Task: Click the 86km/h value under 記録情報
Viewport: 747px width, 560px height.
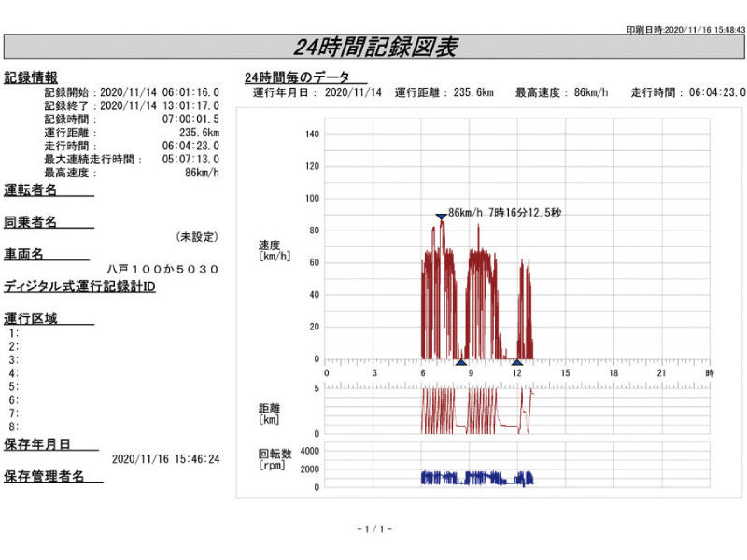Action: point(202,173)
